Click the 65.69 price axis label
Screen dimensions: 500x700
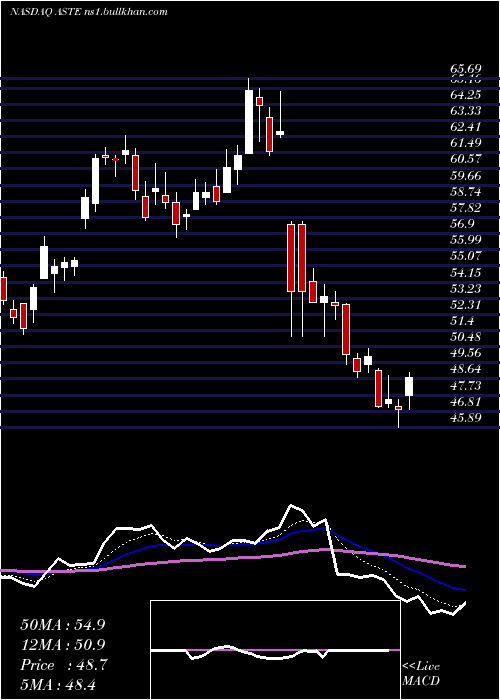tap(466, 69)
